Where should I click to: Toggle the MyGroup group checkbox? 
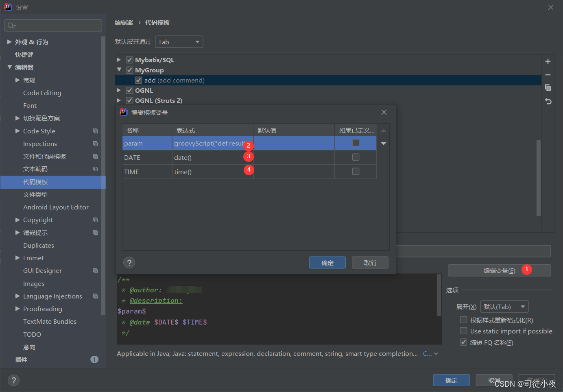click(x=129, y=70)
